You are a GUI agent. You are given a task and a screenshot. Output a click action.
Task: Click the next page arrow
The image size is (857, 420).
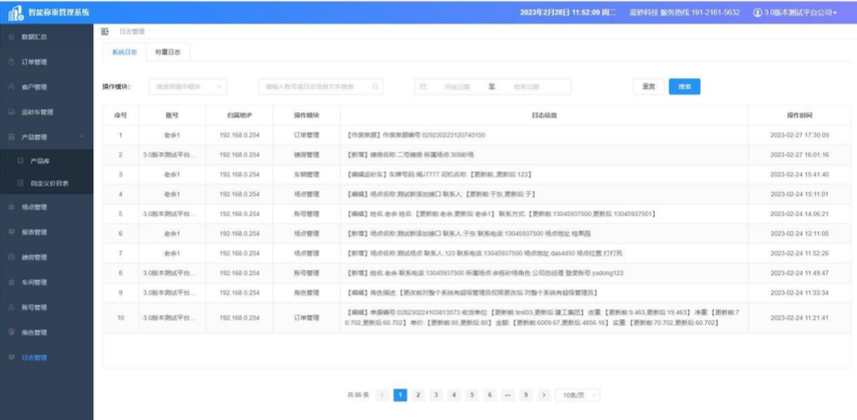click(543, 395)
